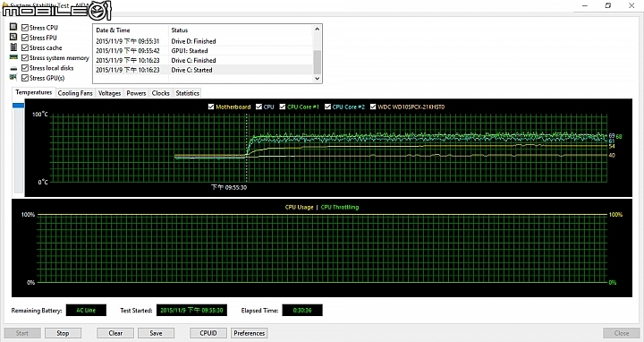The width and height of the screenshot is (644, 342).
Task: Toggle the Stress CPU checkbox
Action: click(x=25, y=28)
